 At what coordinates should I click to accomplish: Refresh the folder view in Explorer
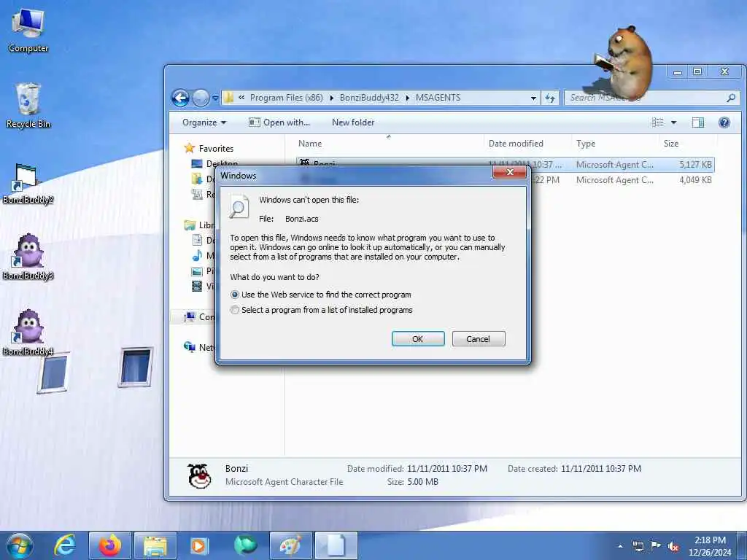click(x=550, y=98)
